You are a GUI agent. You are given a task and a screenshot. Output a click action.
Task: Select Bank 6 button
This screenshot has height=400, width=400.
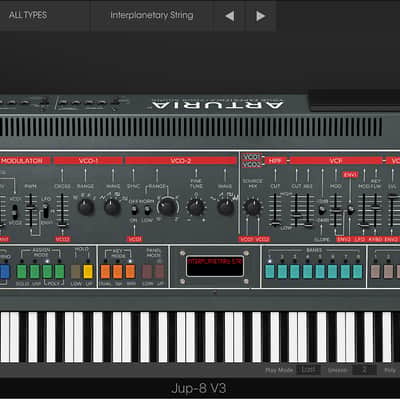pyautogui.click(x=332, y=272)
